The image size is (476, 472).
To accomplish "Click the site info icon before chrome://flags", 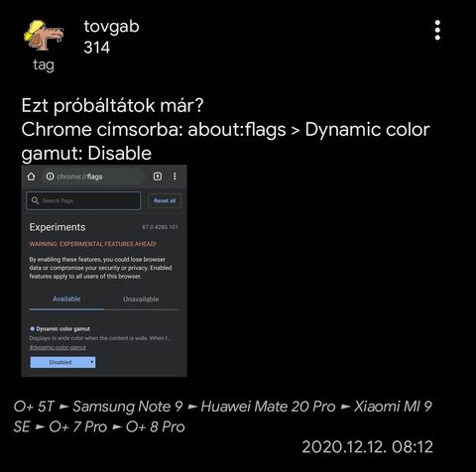I will (x=50, y=177).
